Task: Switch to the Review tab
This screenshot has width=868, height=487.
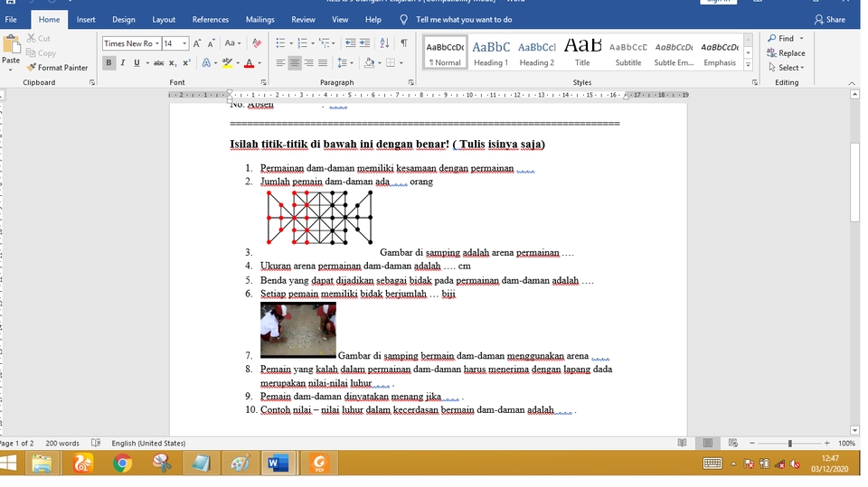Action: pyautogui.click(x=303, y=19)
